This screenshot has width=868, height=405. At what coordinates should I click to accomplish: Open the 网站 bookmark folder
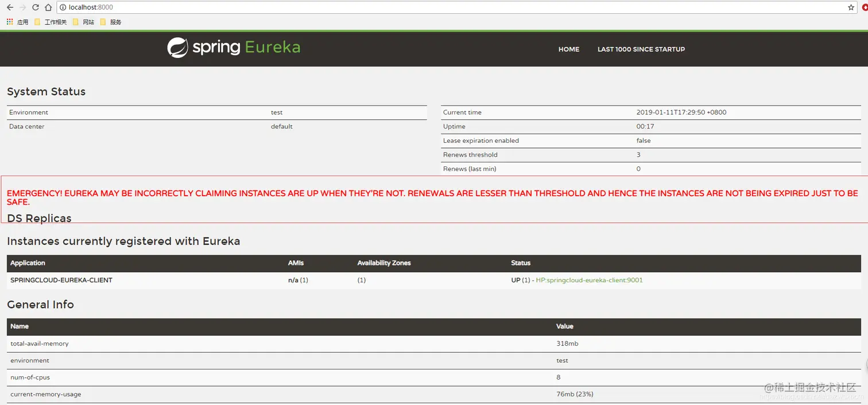pyautogui.click(x=84, y=22)
